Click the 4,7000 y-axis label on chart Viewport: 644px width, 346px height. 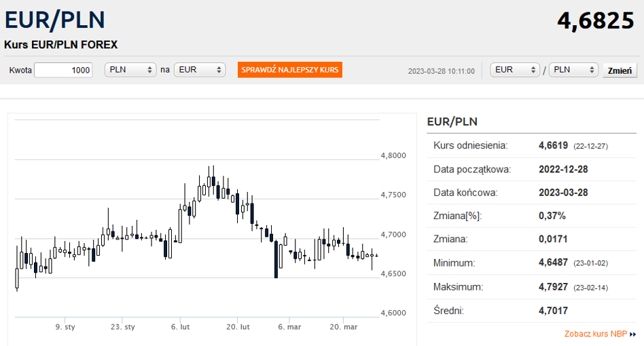[393, 235]
